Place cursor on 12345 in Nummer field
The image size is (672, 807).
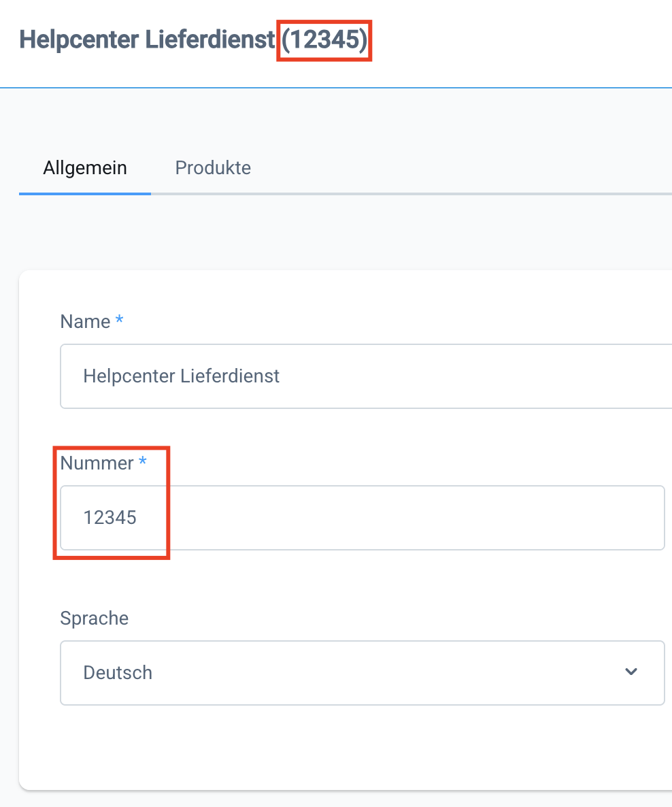110,518
